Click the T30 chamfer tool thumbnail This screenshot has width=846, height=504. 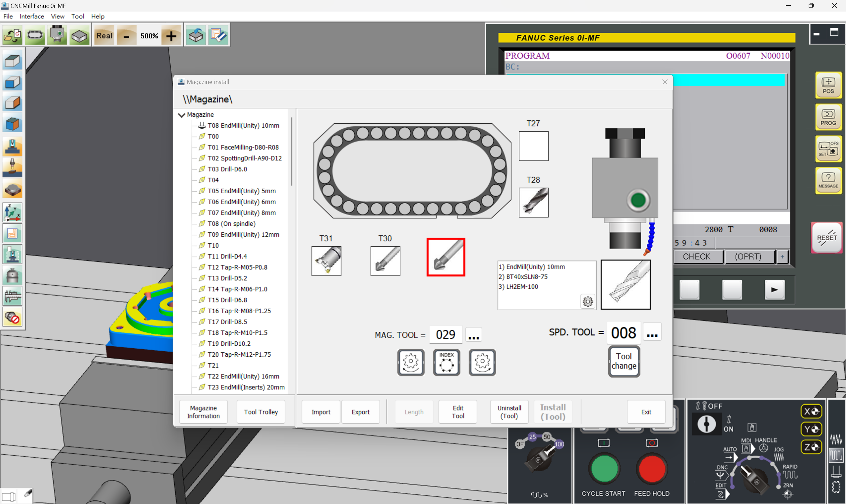pyautogui.click(x=385, y=261)
